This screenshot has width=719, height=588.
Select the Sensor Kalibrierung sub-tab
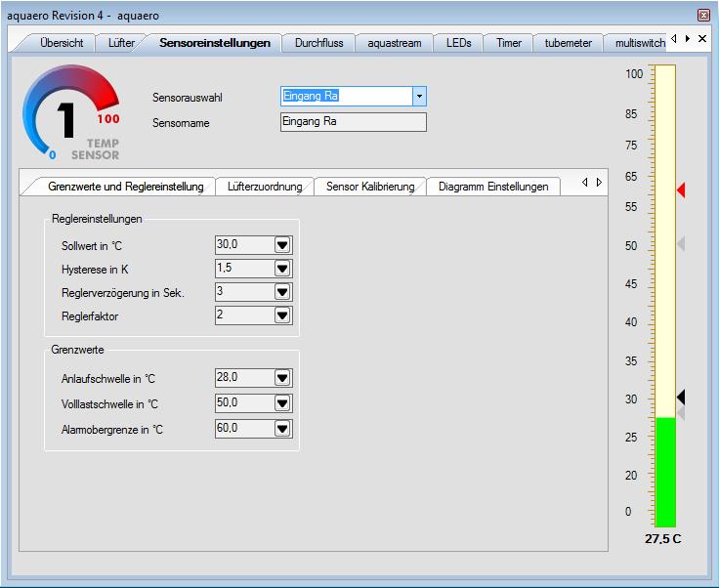(x=370, y=187)
